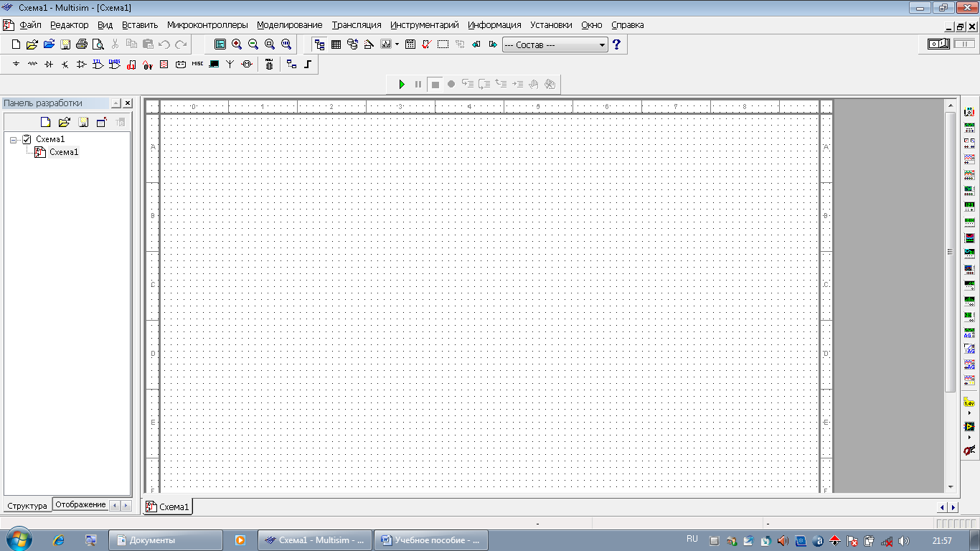Open Документы window from taskbar

[166, 540]
